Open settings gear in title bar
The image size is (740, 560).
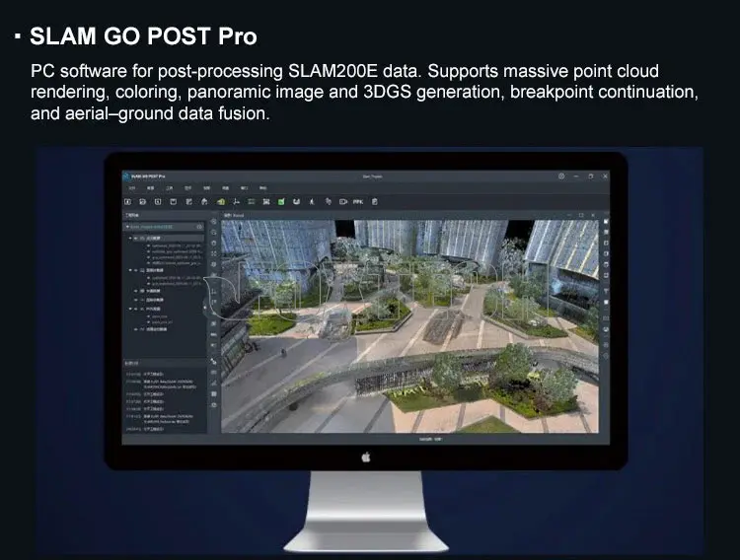point(561,176)
